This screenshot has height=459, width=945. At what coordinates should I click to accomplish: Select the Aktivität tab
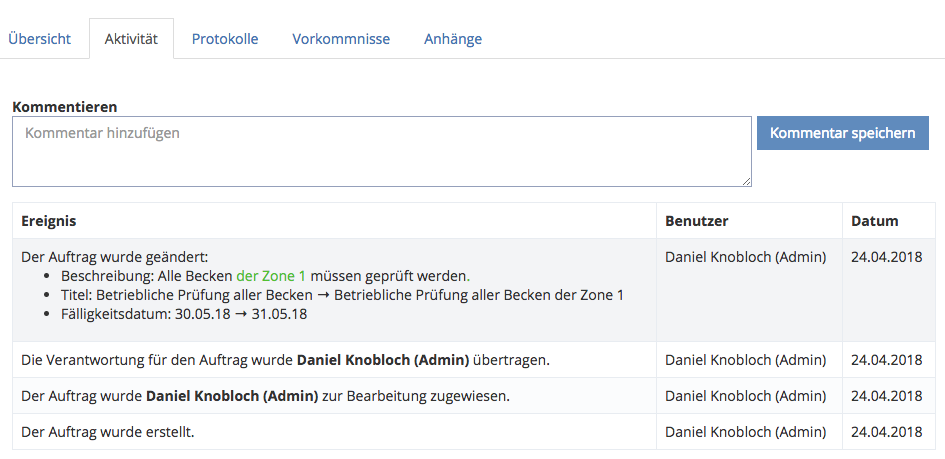coord(131,39)
